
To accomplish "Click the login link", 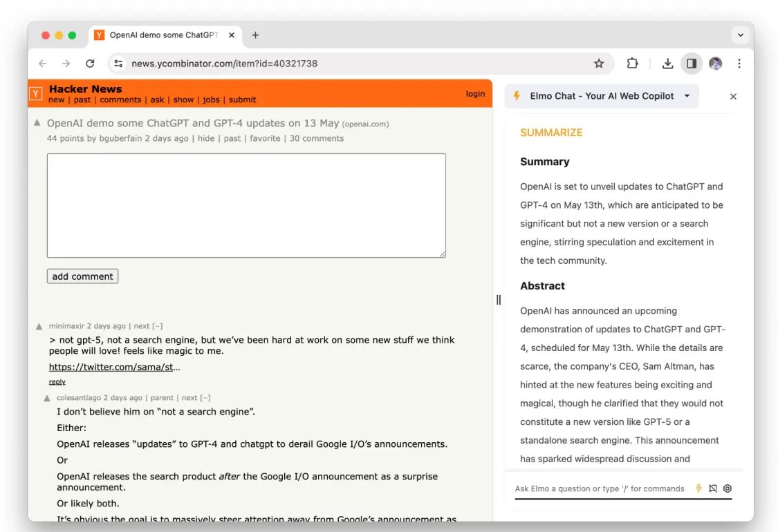I will pos(475,94).
